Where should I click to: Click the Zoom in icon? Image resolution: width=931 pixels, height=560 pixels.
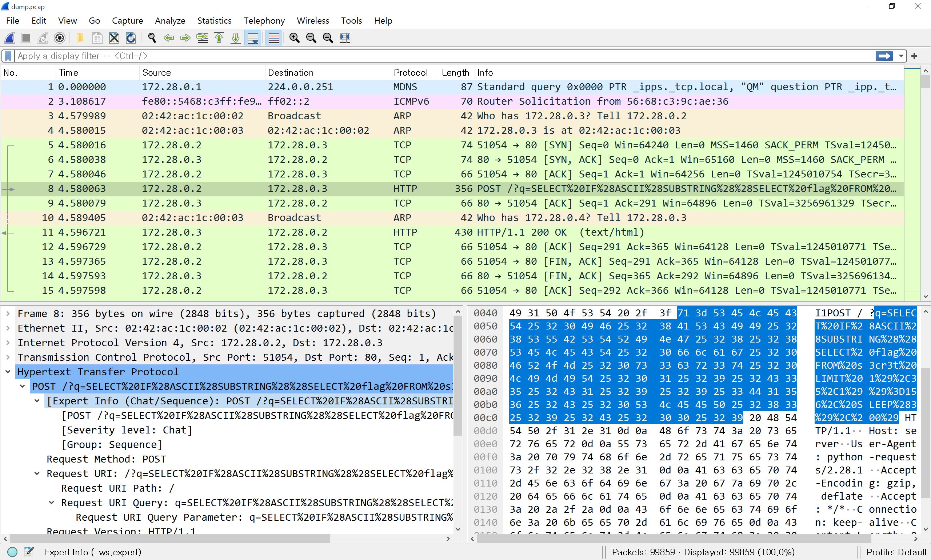294,38
